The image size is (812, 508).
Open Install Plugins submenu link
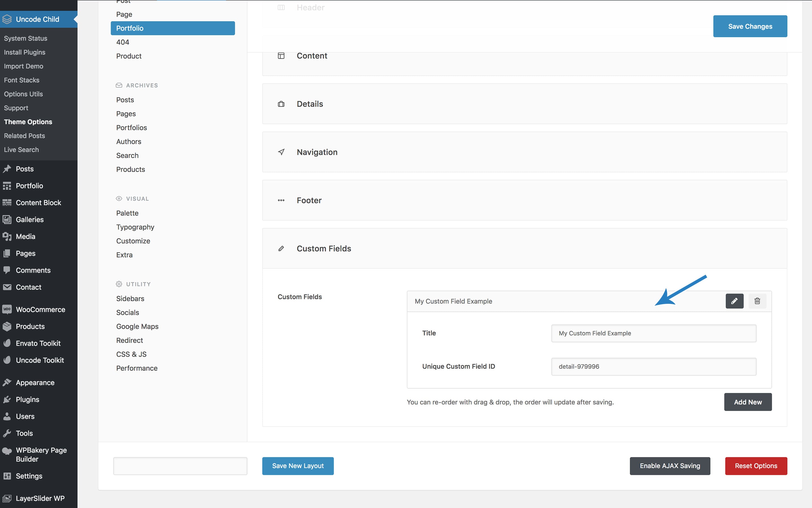click(x=25, y=52)
